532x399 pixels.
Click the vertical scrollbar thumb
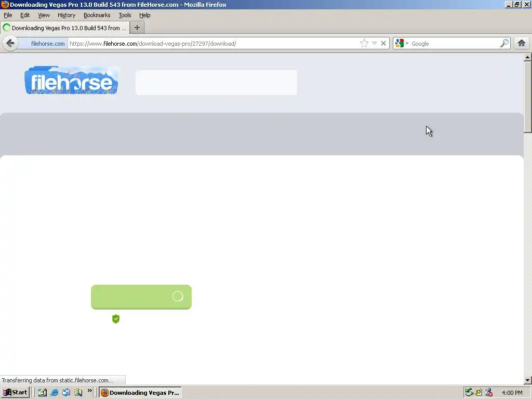tap(527, 97)
